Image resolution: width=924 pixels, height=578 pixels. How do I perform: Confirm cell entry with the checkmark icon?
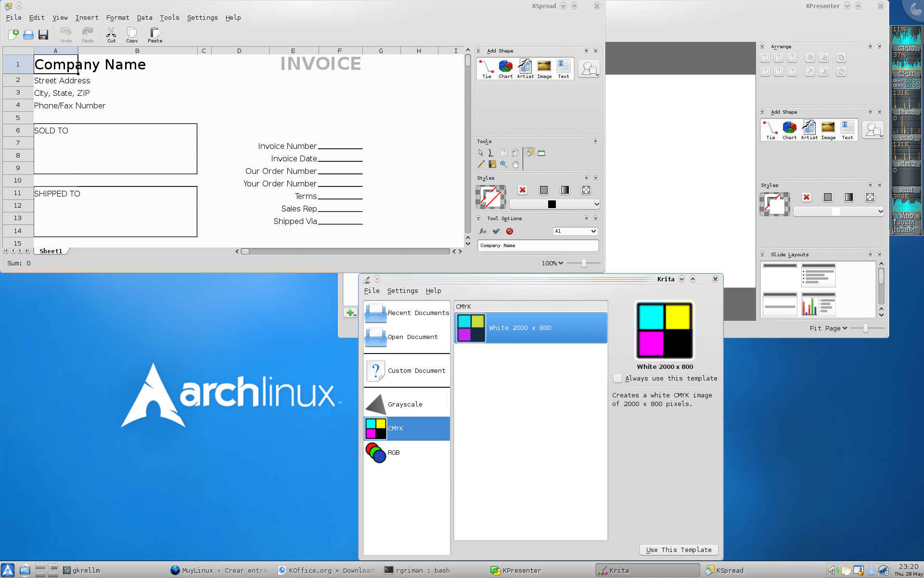[496, 231]
